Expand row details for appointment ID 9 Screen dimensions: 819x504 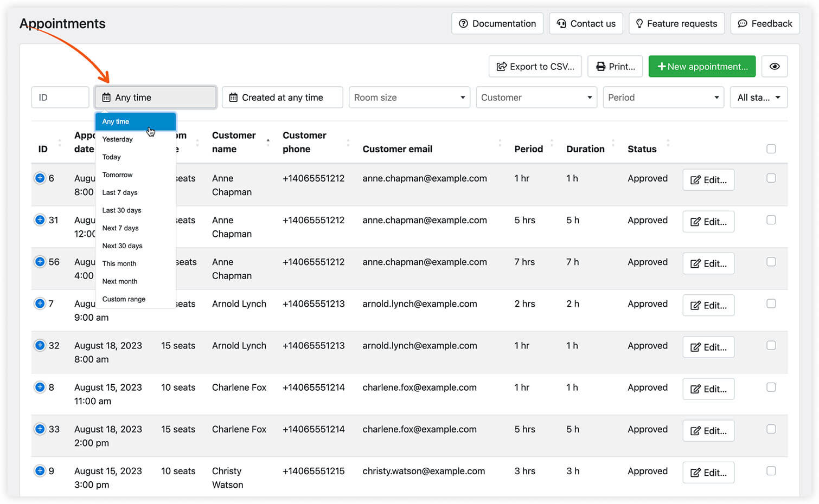40,470
